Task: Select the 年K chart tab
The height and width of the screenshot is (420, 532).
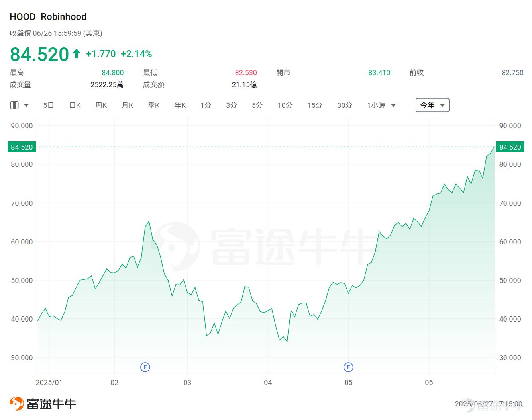Action: [180, 105]
